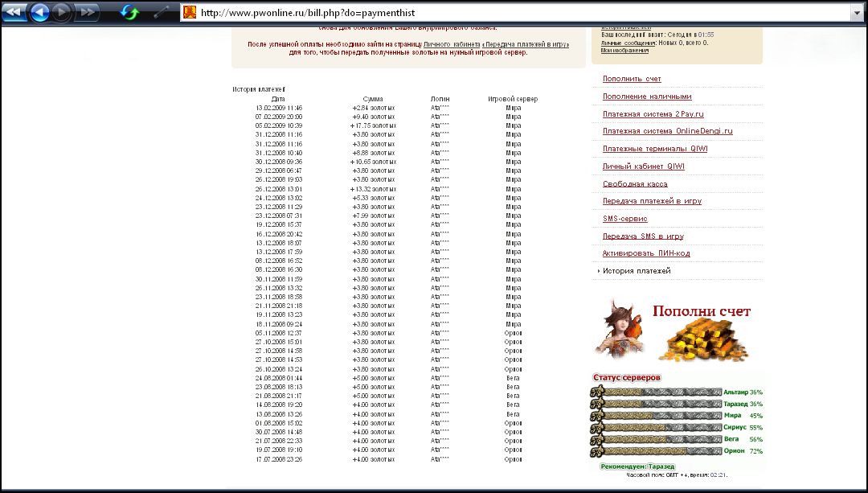The width and height of the screenshot is (868, 493).
Task: Click the orange site favicon in the address bar
Action: (x=190, y=12)
